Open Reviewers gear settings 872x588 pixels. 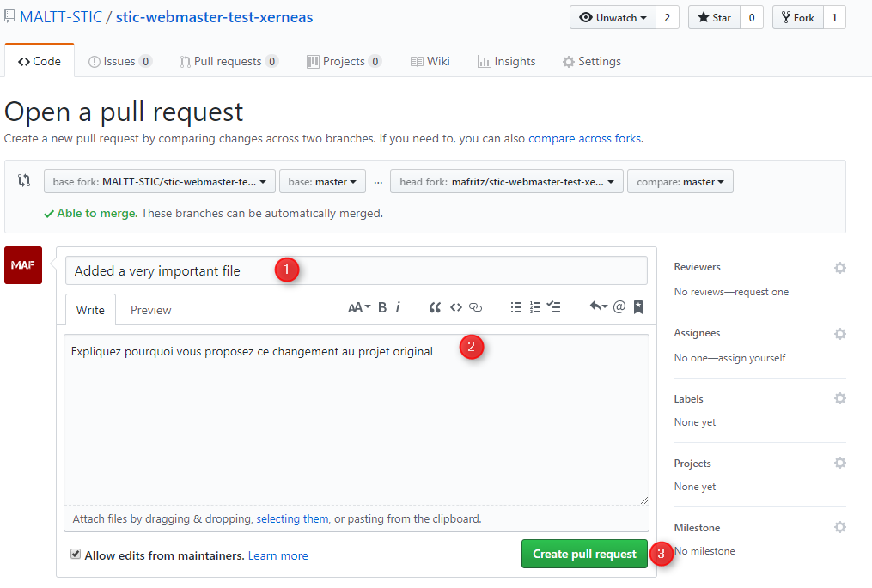click(x=839, y=268)
